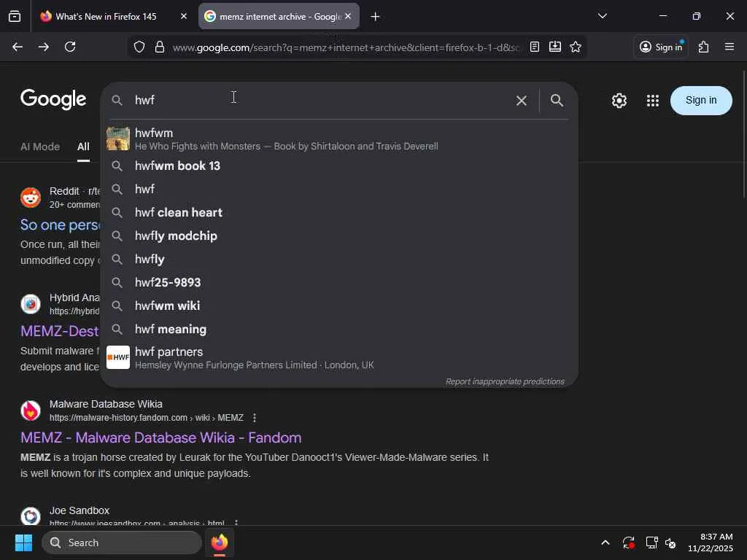Pick hwf25-9893 suggestion
This screenshot has height=560, width=747.
point(339,282)
